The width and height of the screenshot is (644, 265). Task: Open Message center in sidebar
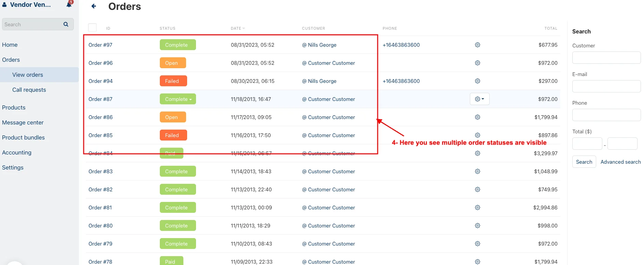23,122
